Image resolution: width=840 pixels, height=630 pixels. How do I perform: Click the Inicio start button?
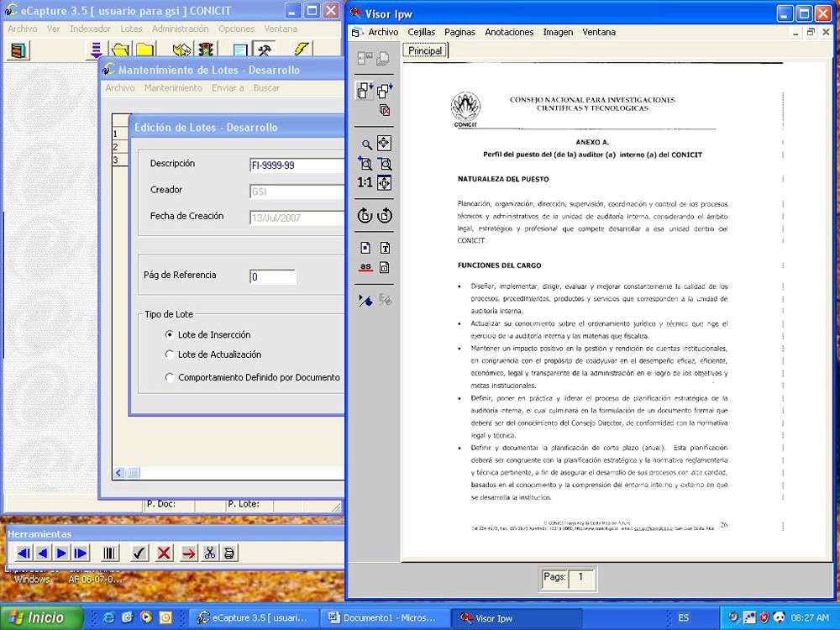[x=42, y=617]
